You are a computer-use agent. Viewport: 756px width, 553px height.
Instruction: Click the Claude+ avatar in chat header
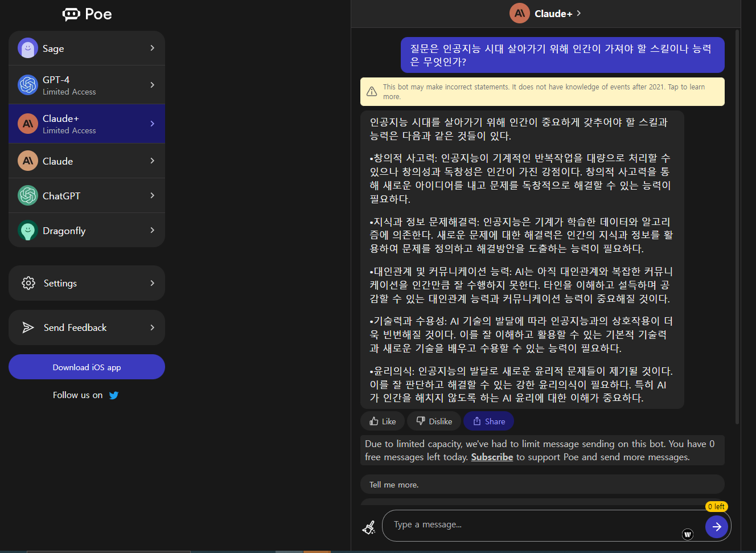point(520,13)
